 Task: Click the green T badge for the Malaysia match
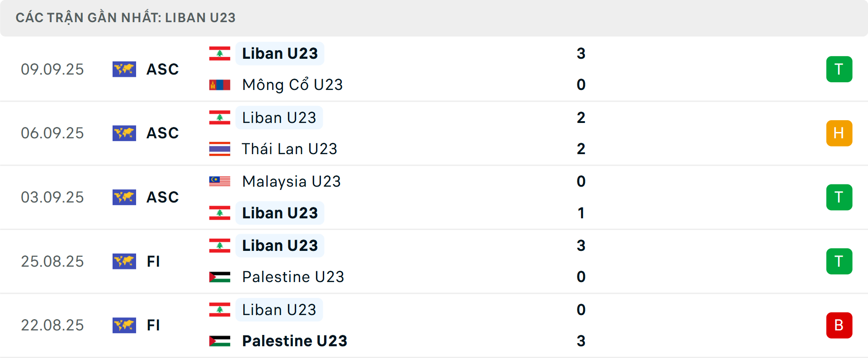[839, 197]
